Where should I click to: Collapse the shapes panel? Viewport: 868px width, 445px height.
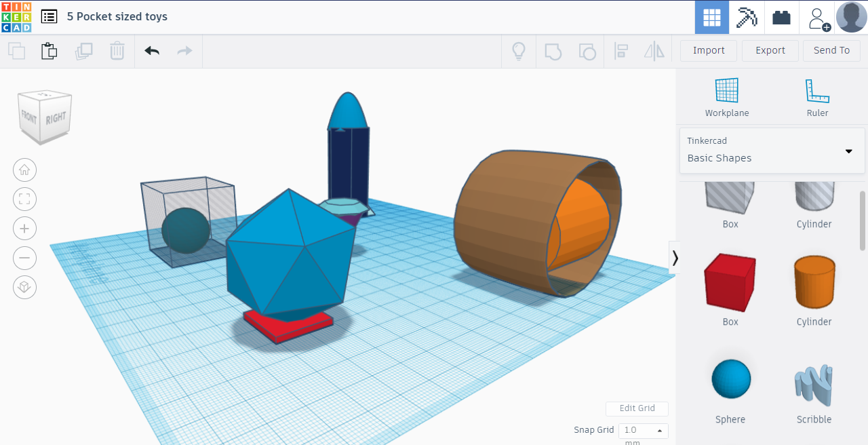point(675,258)
